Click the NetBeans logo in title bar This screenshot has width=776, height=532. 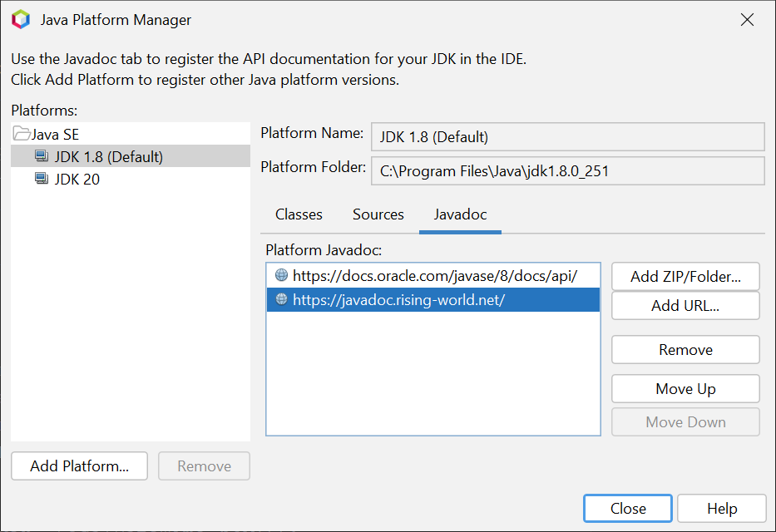21,19
